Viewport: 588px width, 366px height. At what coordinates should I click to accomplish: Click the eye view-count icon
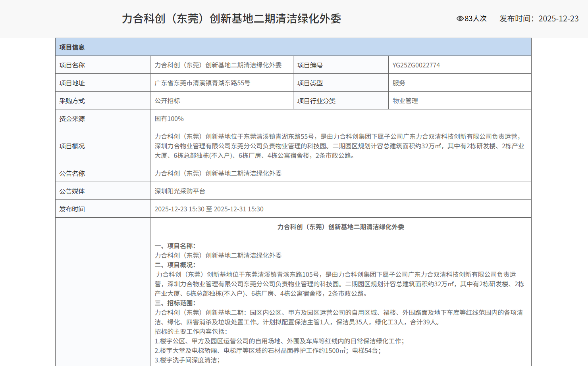pyautogui.click(x=460, y=19)
